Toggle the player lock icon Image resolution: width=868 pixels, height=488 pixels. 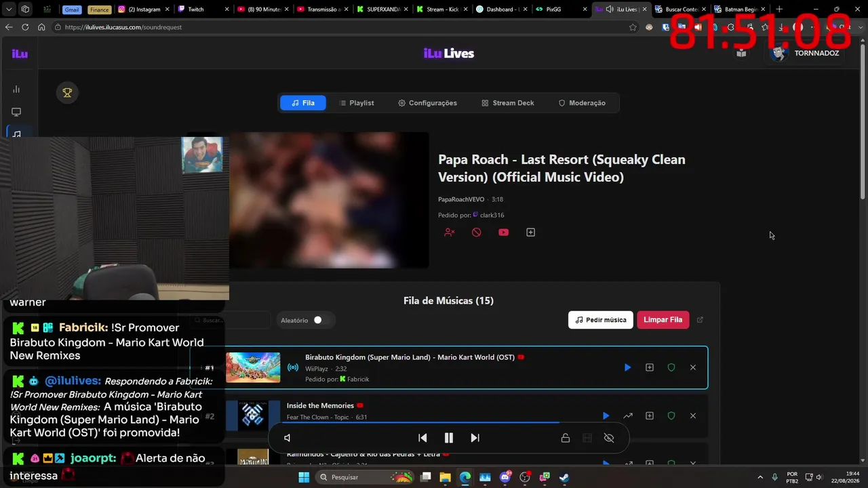(x=565, y=438)
